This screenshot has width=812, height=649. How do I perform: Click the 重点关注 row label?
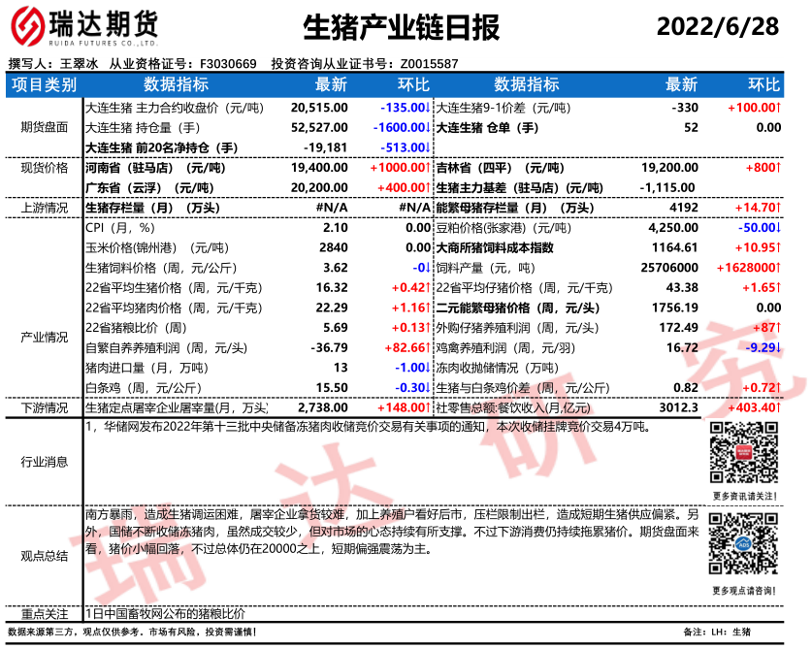point(44,614)
